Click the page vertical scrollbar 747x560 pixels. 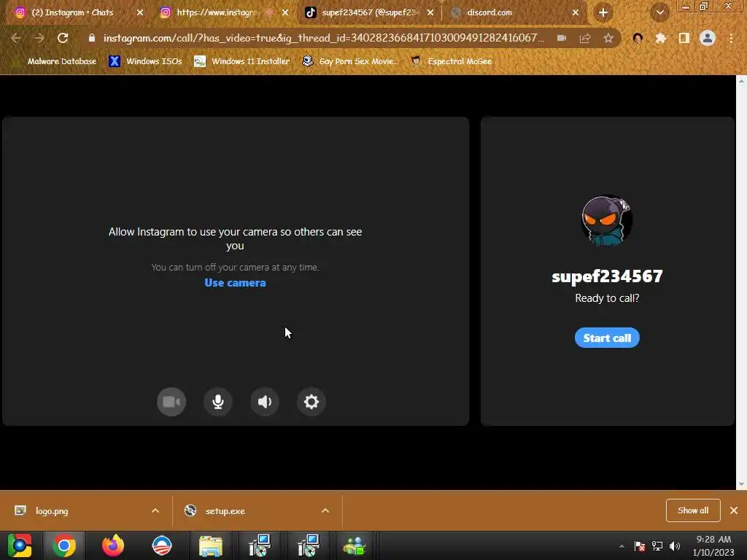pyautogui.click(x=741, y=282)
